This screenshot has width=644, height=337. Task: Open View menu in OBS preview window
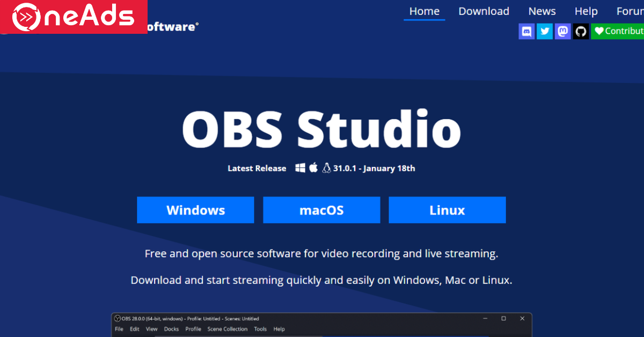point(152,329)
